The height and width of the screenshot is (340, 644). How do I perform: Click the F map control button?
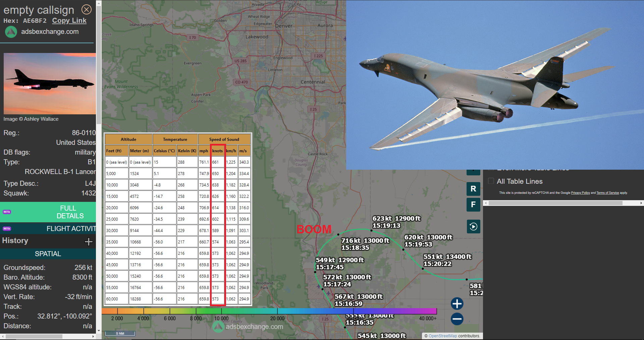pyautogui.click(x=473, y=205)
